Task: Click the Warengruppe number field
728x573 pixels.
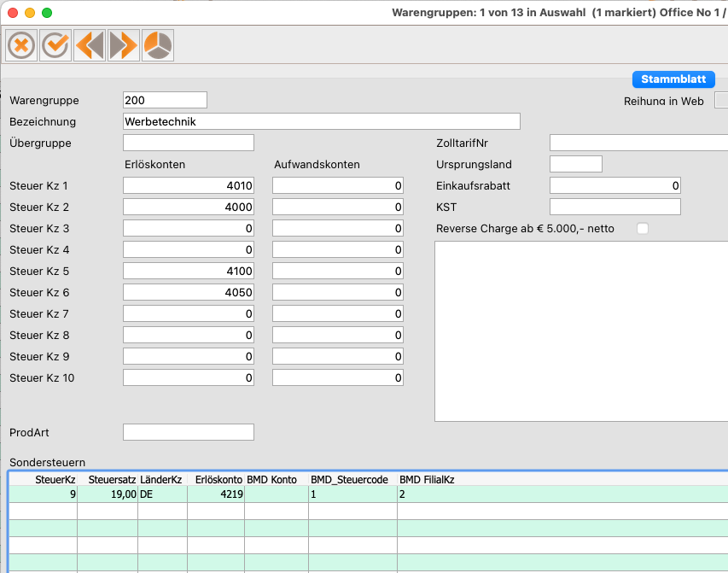Action: (165, 101)
